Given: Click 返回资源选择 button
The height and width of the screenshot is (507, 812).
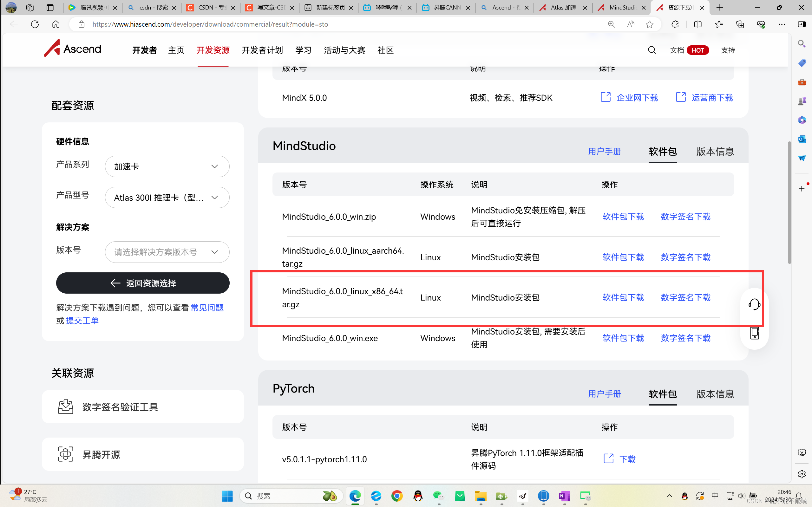Looking at the screenshot, I should click(142, 283).
